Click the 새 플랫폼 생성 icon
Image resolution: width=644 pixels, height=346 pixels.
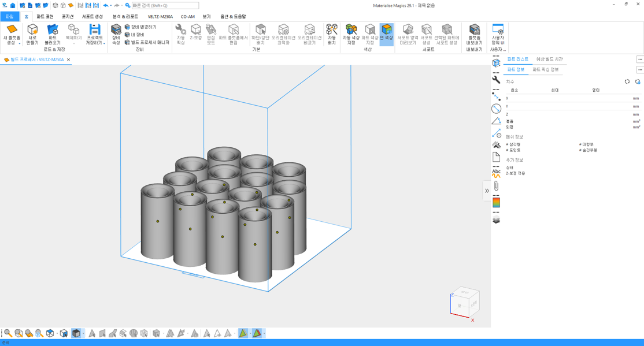(12, 29)
